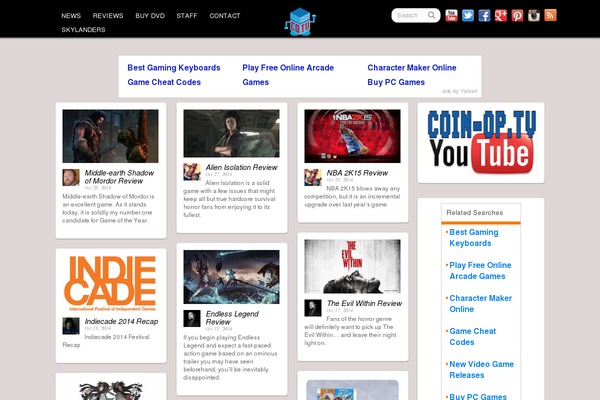Open the NBA 2K15 cover thumbnail
The image size is (600, 400).
[x=352, y=136]
